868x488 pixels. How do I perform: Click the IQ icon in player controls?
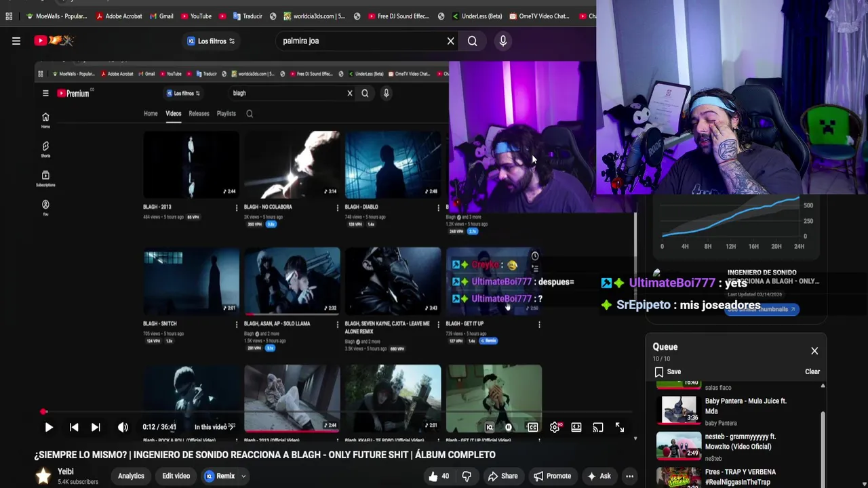point(489,427)
